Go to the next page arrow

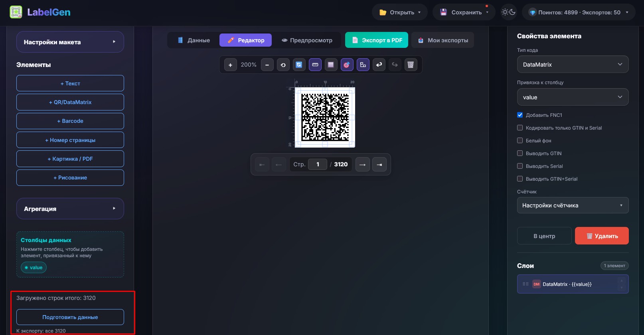click(x=362, y=164)
